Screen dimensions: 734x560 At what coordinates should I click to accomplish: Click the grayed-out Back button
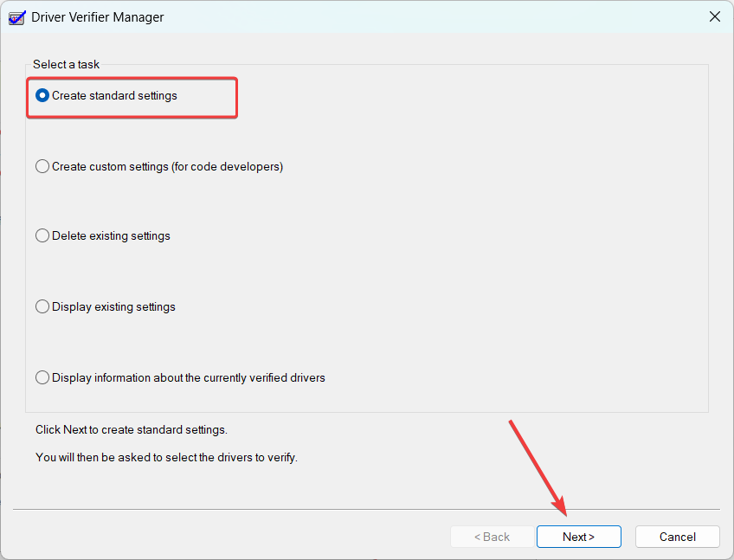coord(492,537)
